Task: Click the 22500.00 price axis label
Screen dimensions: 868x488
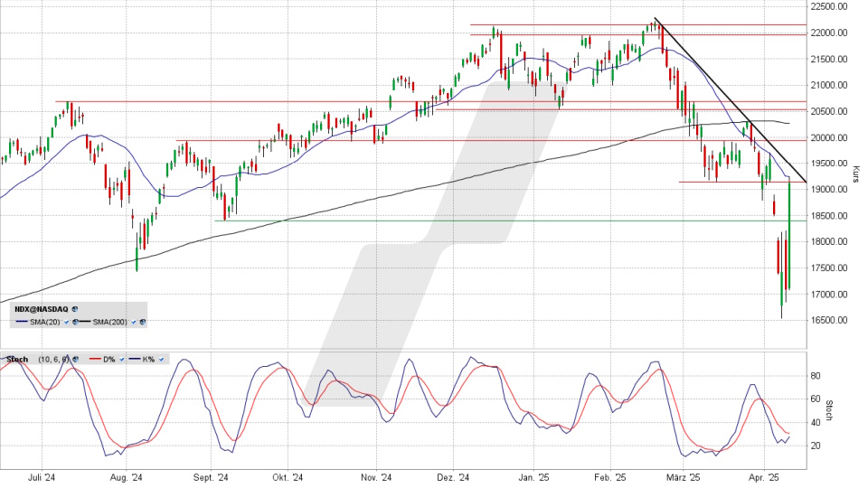Action: point(829,6)
